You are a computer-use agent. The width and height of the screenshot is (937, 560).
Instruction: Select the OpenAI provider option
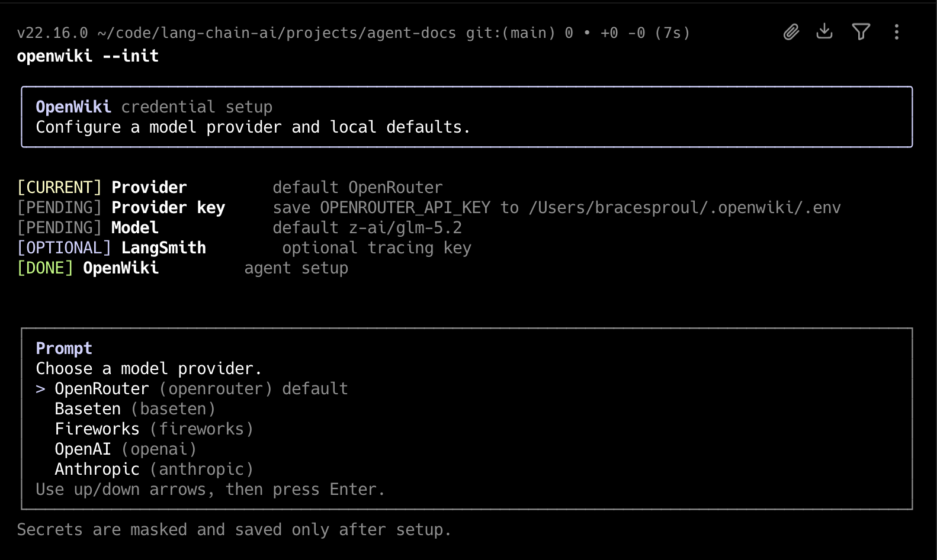tap(126, 449)
